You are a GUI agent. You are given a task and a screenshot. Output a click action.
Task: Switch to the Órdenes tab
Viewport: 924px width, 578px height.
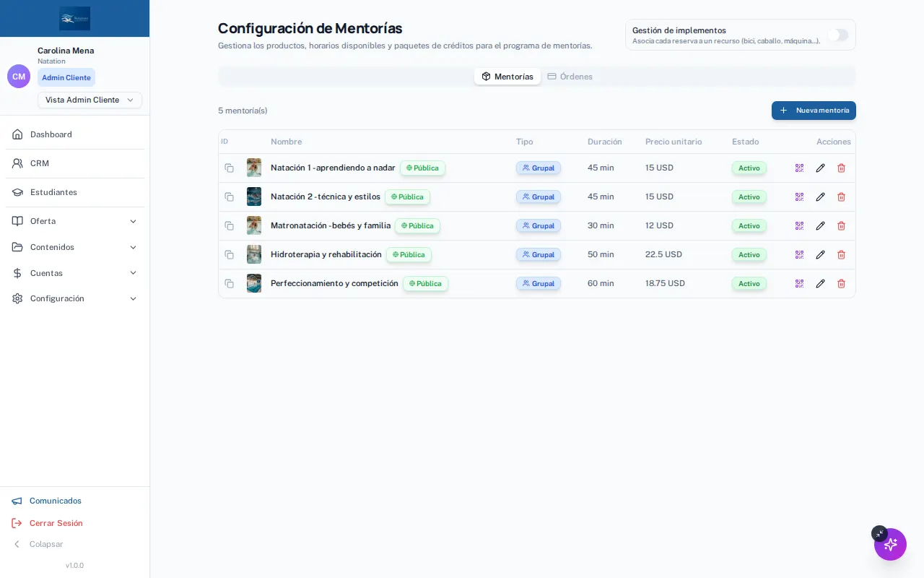(570, 77)
